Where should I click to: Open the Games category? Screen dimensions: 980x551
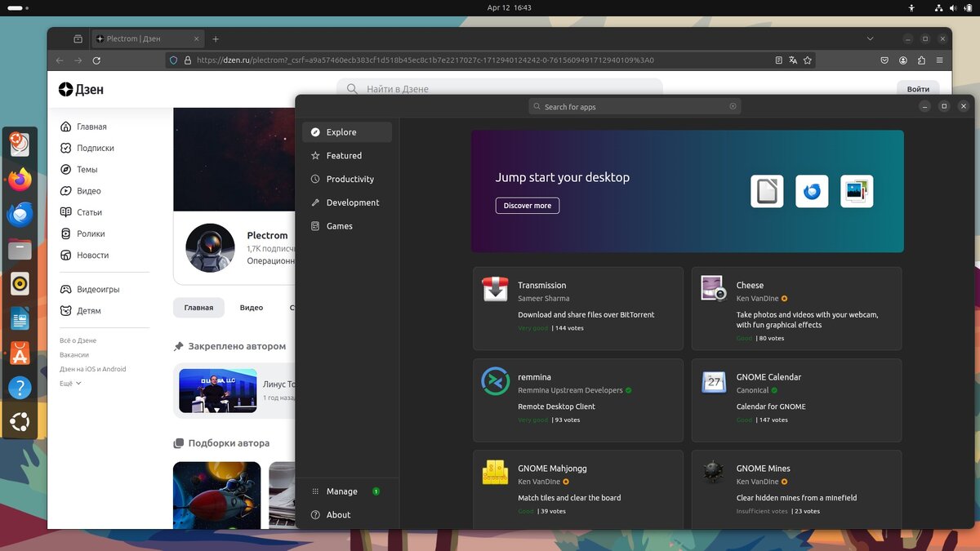(x=347, y=226)
